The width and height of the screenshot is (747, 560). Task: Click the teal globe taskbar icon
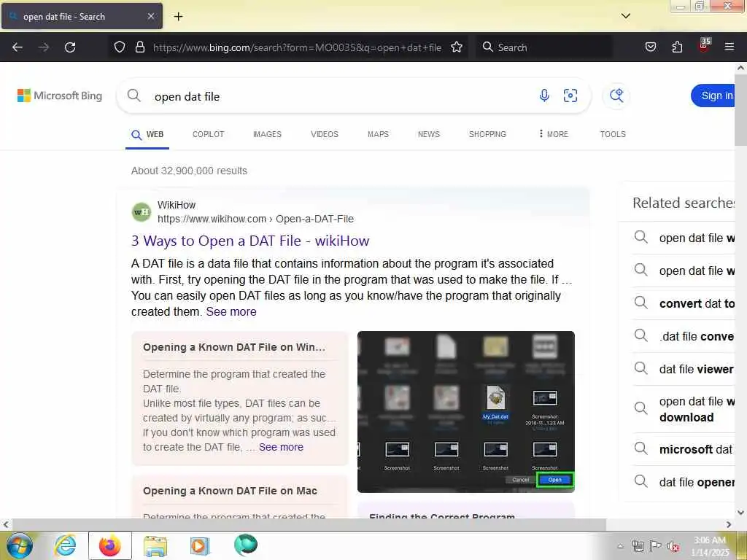click(246, 545)
